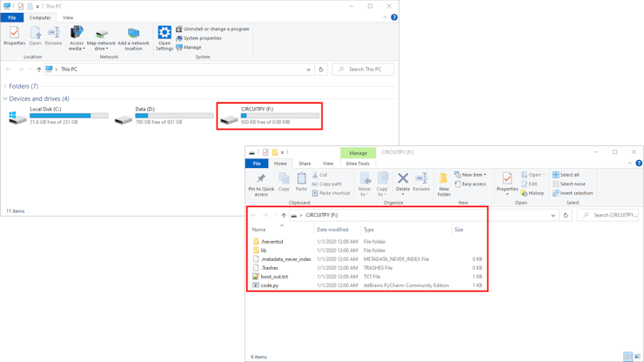This screenshot has width=644, height=362.
Task: Switch to Share tab in CIRCUITPY window
Action: (x=305, y=164)
